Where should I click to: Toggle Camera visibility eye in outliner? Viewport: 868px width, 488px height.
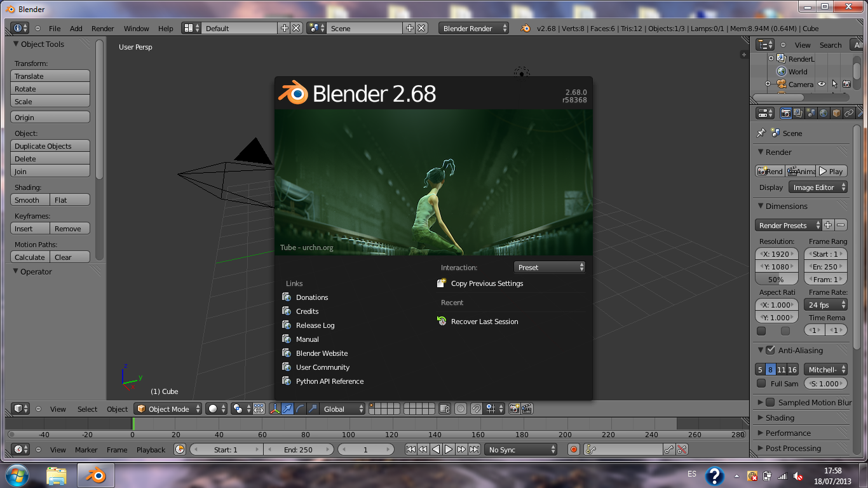pyautogui.click(x=822, y=85)
